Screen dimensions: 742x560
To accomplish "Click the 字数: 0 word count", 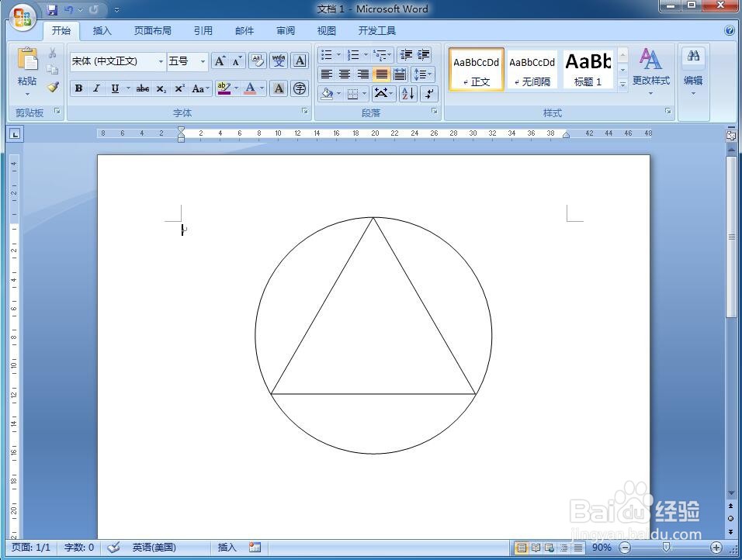I will click(79, 548).
